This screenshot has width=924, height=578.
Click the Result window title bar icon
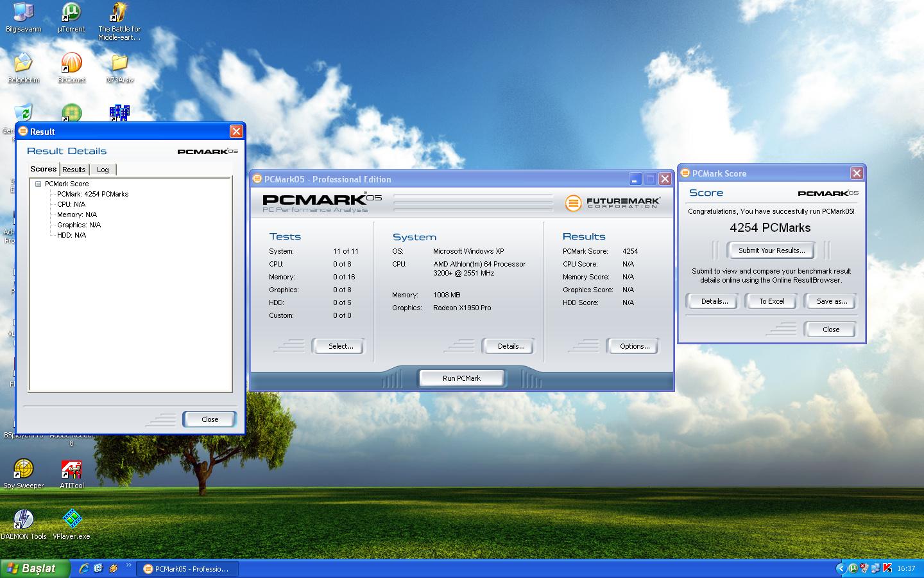pyautogui.click(x=23, y=132)
